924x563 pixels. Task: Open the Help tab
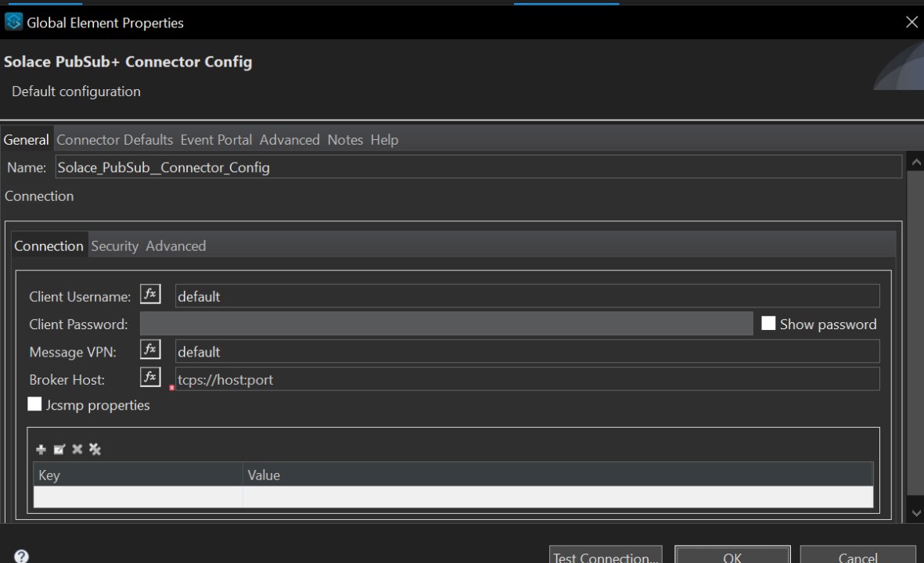[384, 139]
